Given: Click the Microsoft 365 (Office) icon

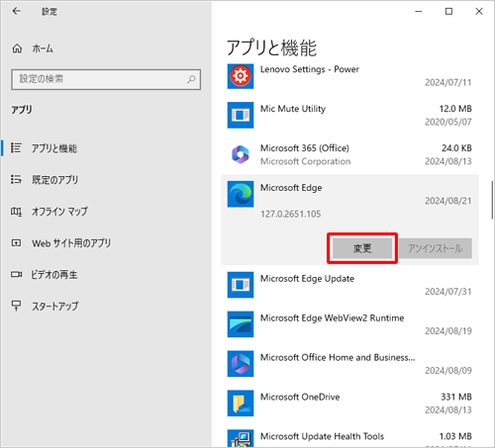Looking at the screenshot, I should click(241, 154).
